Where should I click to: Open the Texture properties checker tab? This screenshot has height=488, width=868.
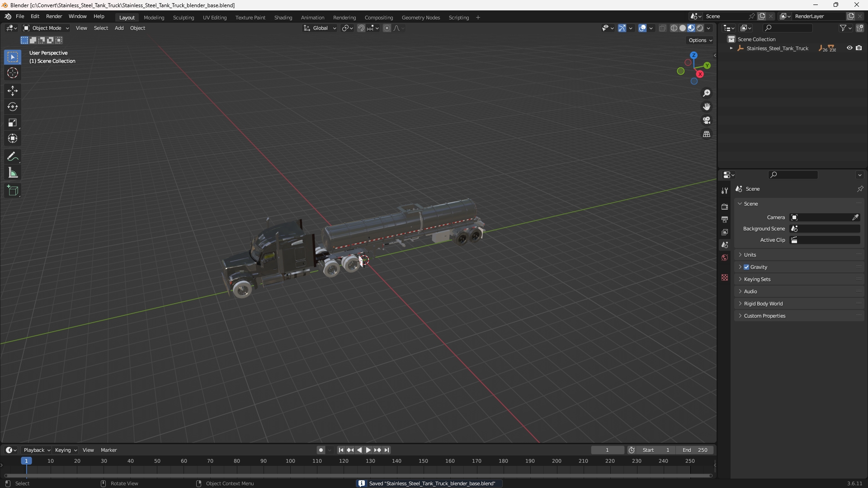point(725,277)
